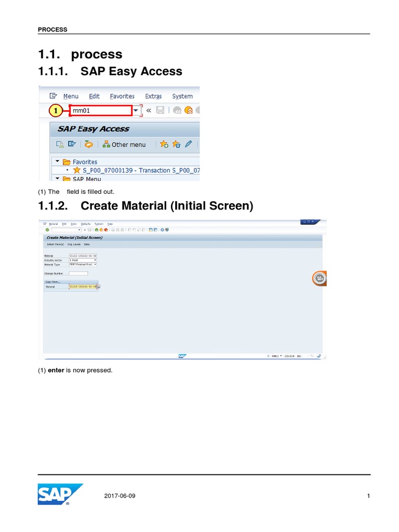Click the yellow Exit icon in Create Material
The image size is (399, 532).
click(101, 230)
